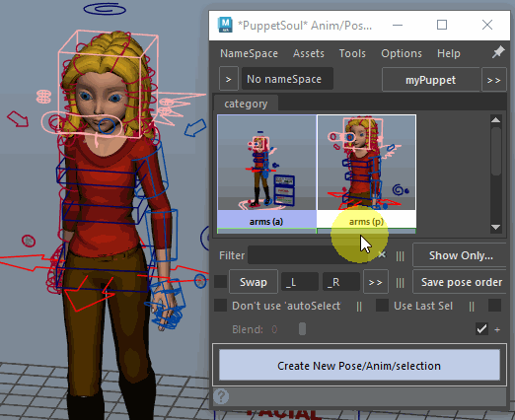This screenshot has width=515, height=420.
Task: Select the red arrow control left of head in viewport
Action: (x=18, y=118)
